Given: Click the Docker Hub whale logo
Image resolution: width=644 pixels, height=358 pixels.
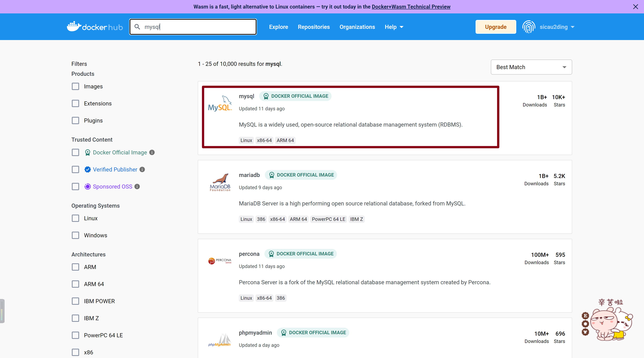Looking at the screenshot, I should coord(95,27).
